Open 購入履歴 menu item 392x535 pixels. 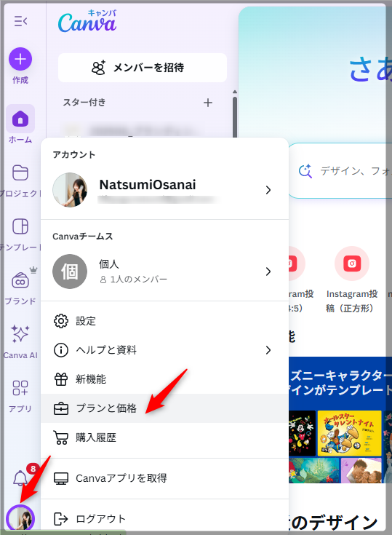[164, 437]
